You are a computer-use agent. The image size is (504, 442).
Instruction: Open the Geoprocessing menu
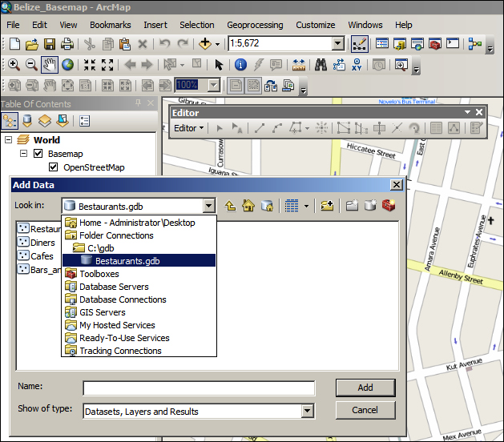(255, 25)
